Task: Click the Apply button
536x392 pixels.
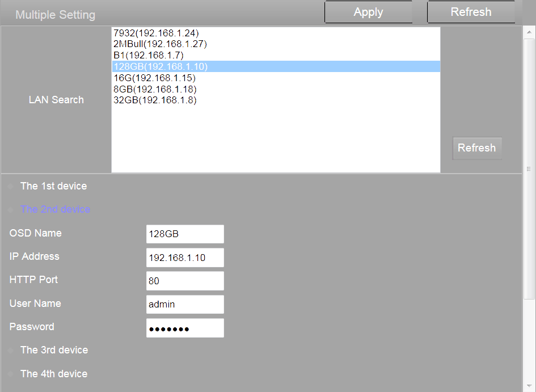Action: tap(368, 12)
